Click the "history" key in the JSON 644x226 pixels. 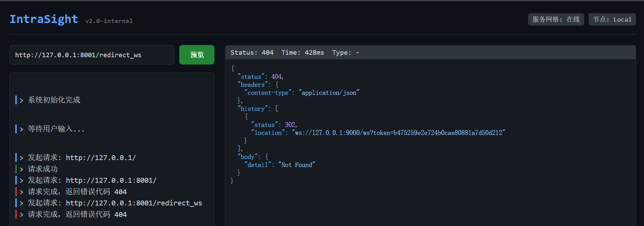pos(253,109)
